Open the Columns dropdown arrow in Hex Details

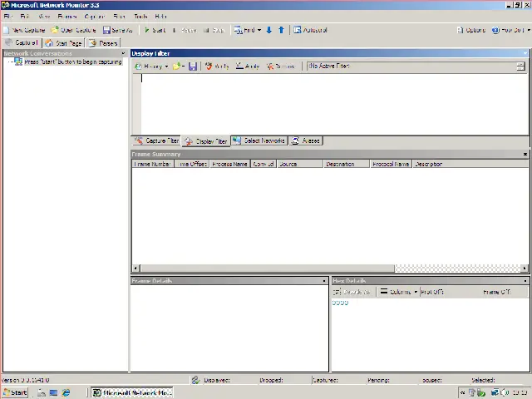tap(416, 292)
